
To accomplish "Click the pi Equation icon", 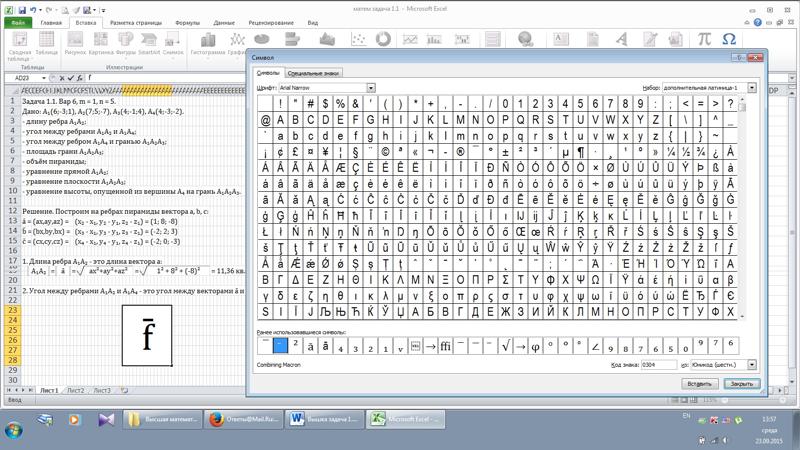I will click(704, 39).
